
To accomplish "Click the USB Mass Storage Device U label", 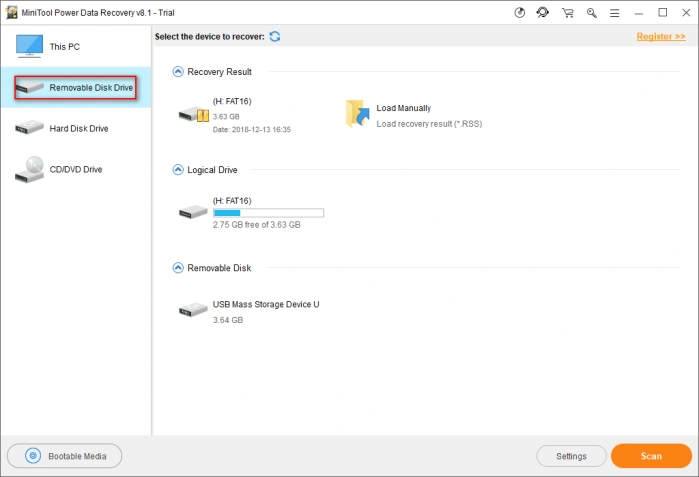I will pos(266,304).
